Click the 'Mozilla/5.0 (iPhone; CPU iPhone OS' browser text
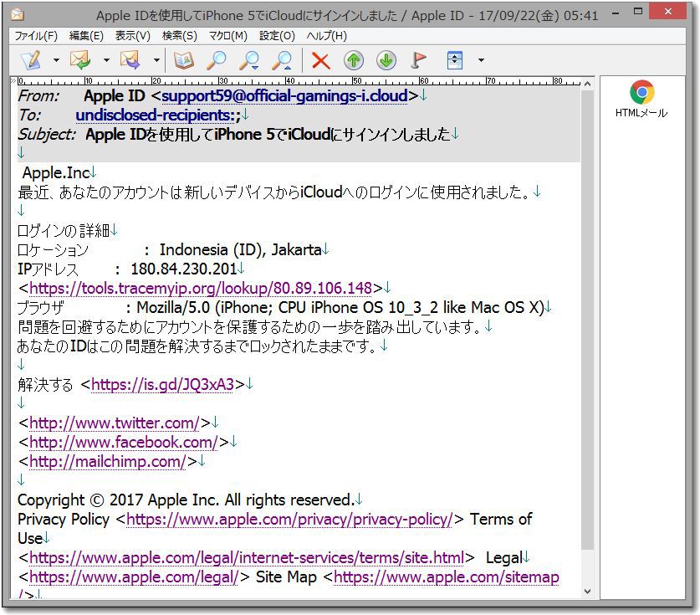The image size is (700, 615). point(260,307)
